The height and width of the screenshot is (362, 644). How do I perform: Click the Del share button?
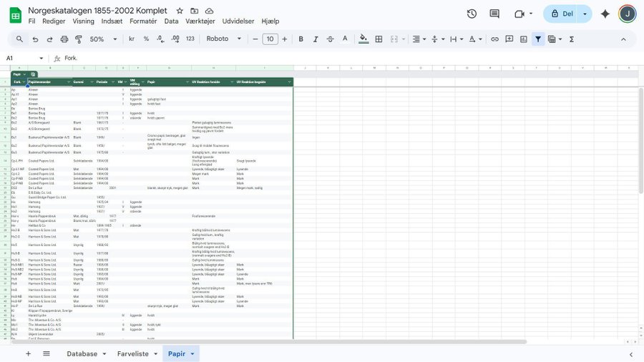click(x=562, y=14)
